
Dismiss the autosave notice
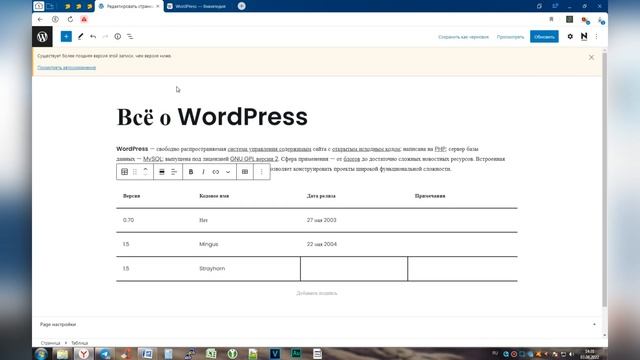(591, 58)
